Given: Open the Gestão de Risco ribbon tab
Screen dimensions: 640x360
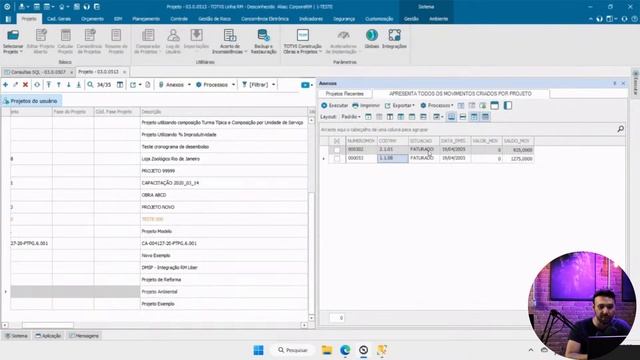Looking at the screenshot, I should coord(214,19).
